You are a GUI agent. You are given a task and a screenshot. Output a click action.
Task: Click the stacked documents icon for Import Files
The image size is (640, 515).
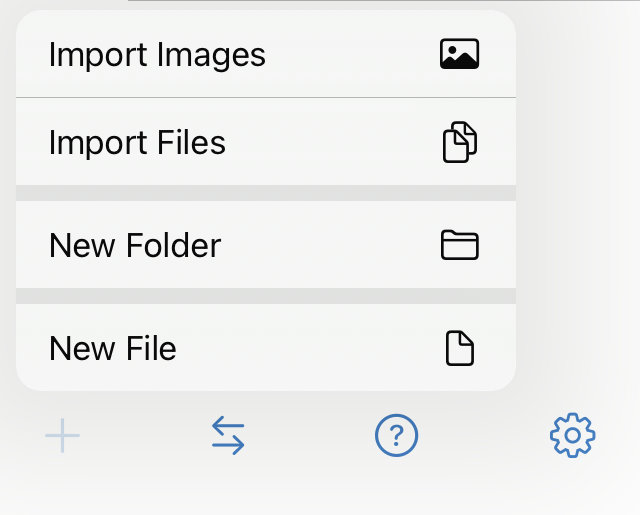(460, 142)
